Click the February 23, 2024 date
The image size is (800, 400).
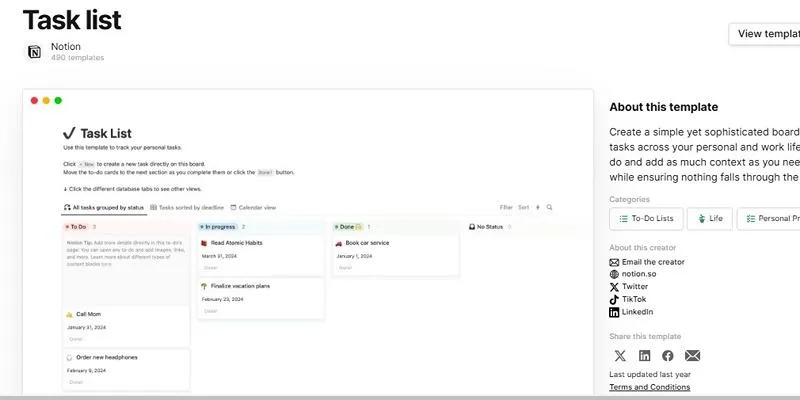[222, 299]
